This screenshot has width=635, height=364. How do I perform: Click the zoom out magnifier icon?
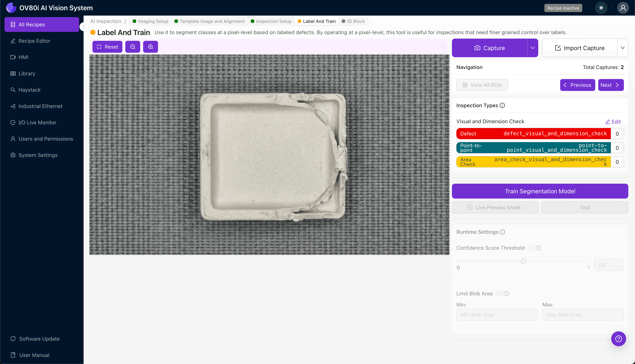click(133, 47)
